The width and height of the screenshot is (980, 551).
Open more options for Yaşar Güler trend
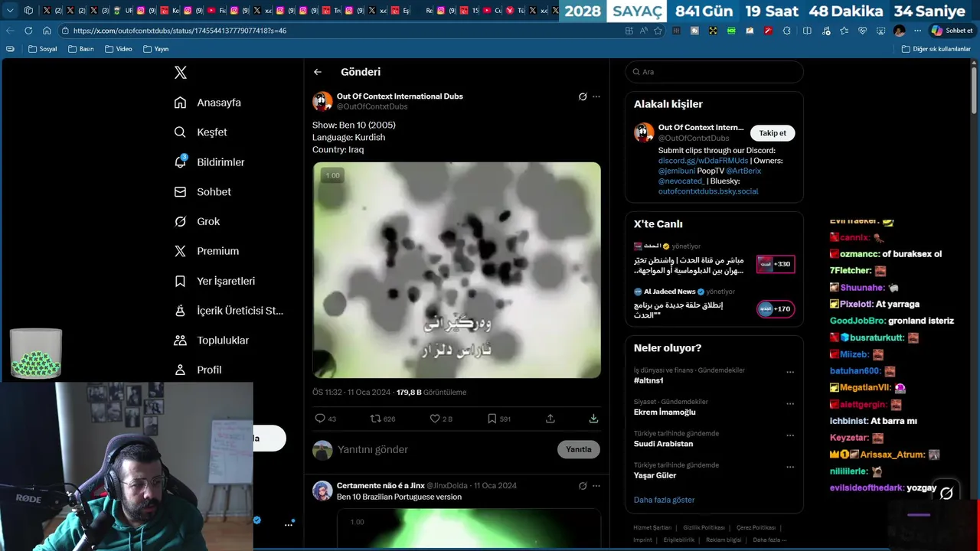coord(790,466)
